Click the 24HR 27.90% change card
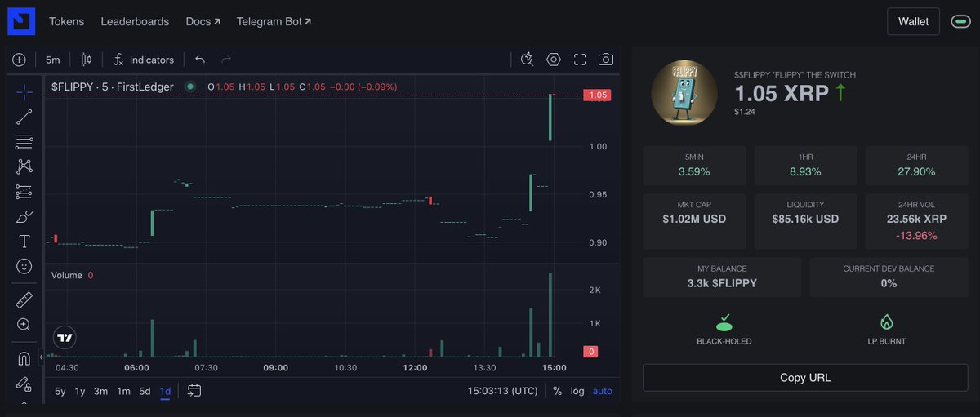Image resolution: width=980 pixels, height=417 pixels. pyautogui.click(x=916, y=165)
